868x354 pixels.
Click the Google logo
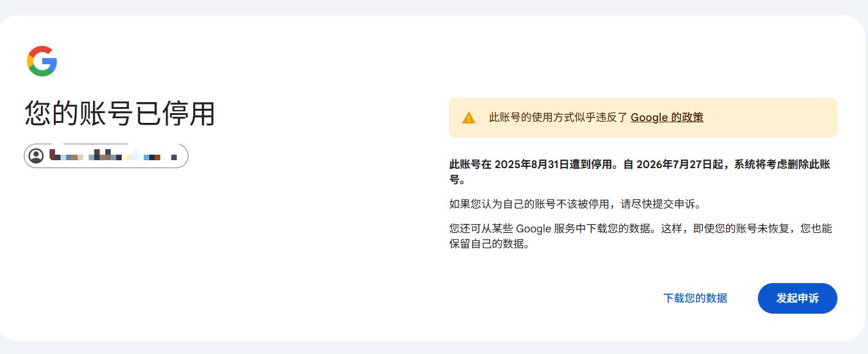42,61
